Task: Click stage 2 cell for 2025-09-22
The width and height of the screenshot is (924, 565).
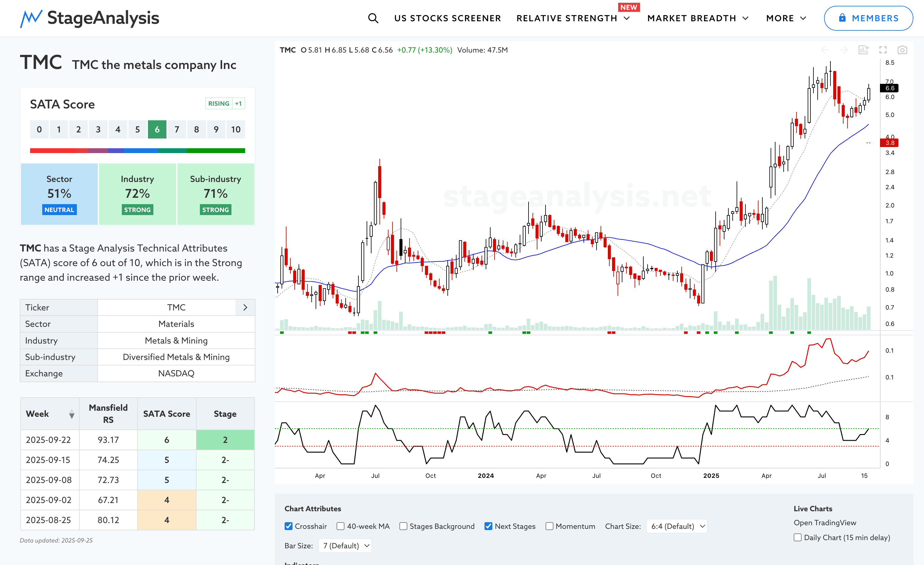Action: [x=225, y=440]
